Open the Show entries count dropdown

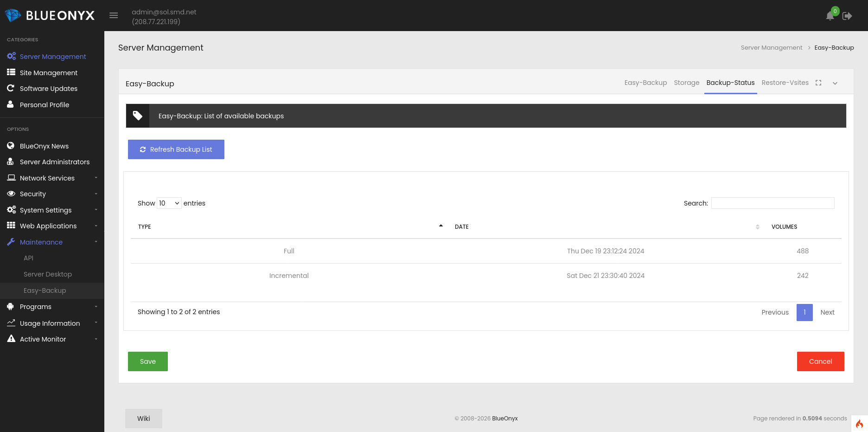[169, 203]
